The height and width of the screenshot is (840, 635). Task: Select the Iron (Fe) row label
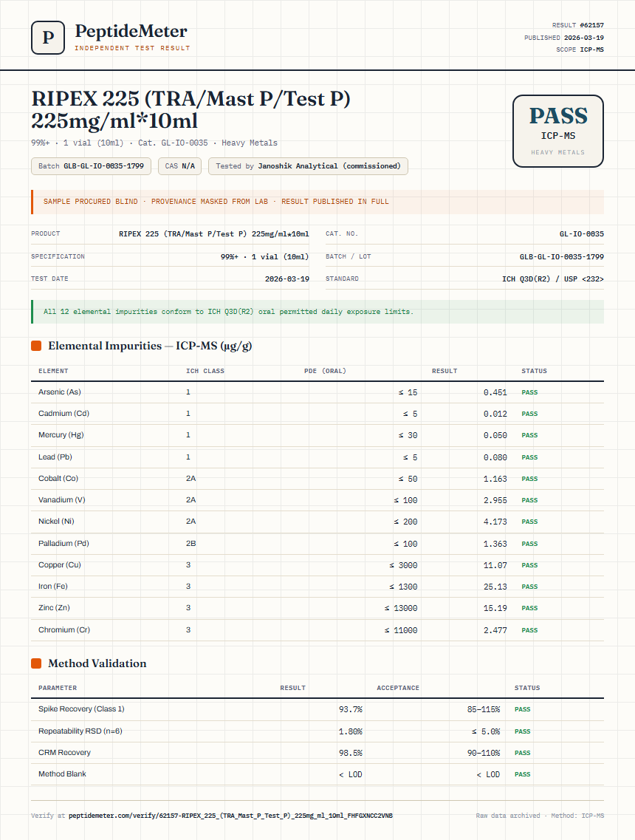(x=53, y=586)
